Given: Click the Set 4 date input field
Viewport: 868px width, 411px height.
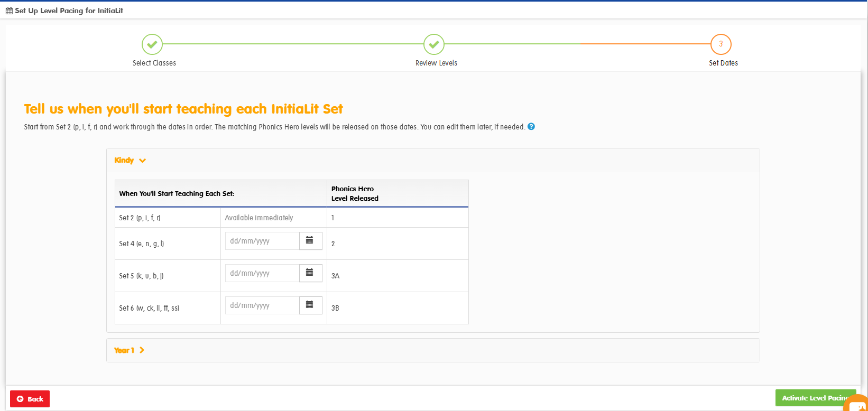Looking at the screenshot, I should click(x=262, y=241).
